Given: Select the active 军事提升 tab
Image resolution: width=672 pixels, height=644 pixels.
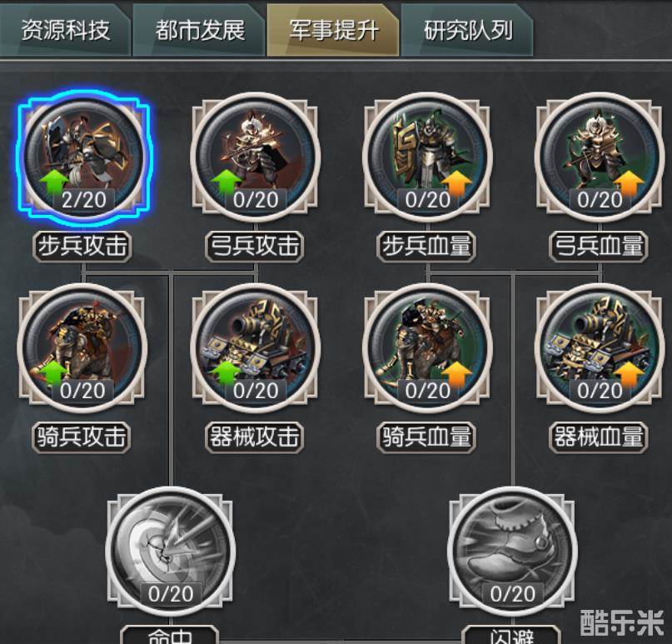Looking at the screenshot, I should [x=333, y=30].
